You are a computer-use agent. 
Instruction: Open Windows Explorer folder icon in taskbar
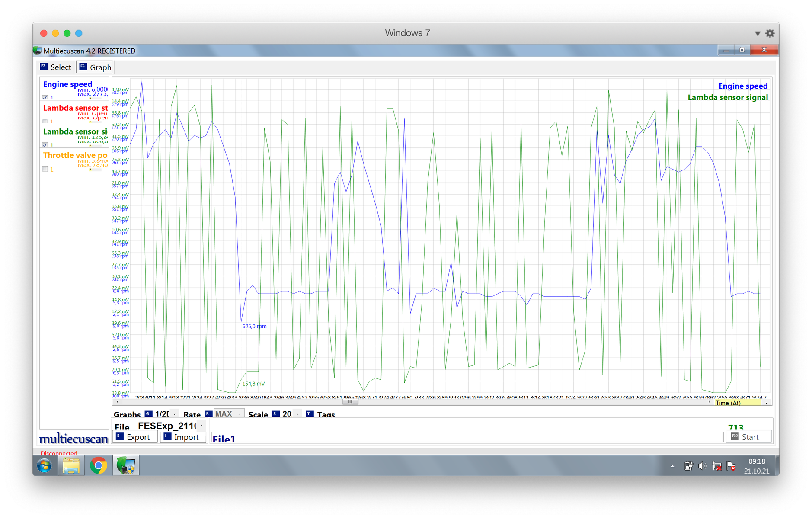tap(71, 466)
